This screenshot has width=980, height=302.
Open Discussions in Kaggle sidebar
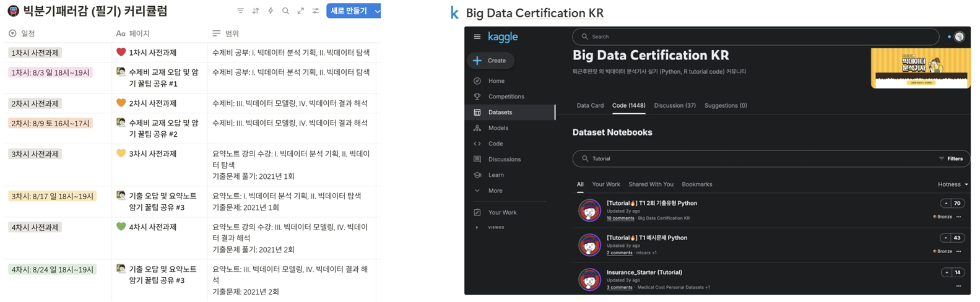click(x=504, y=159)
